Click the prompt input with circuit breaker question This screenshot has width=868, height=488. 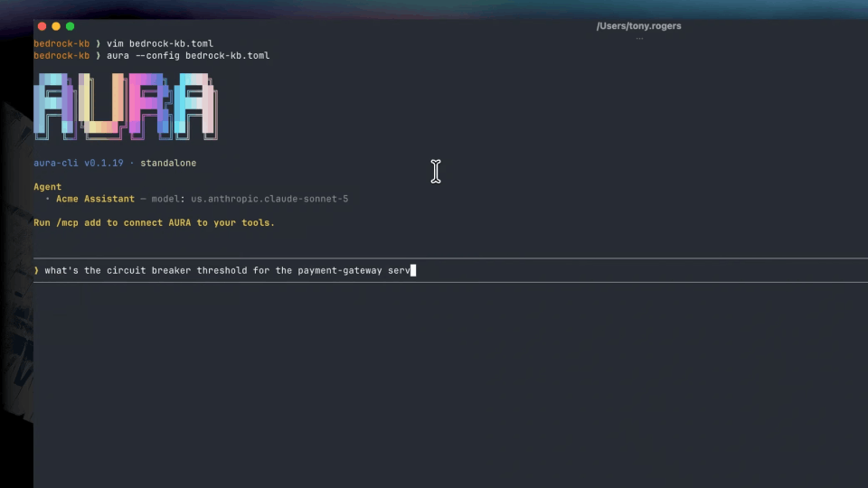point(450,270)
